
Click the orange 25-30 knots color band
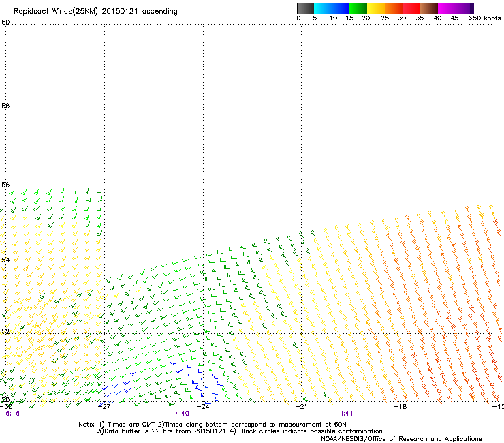click(394, 8)
